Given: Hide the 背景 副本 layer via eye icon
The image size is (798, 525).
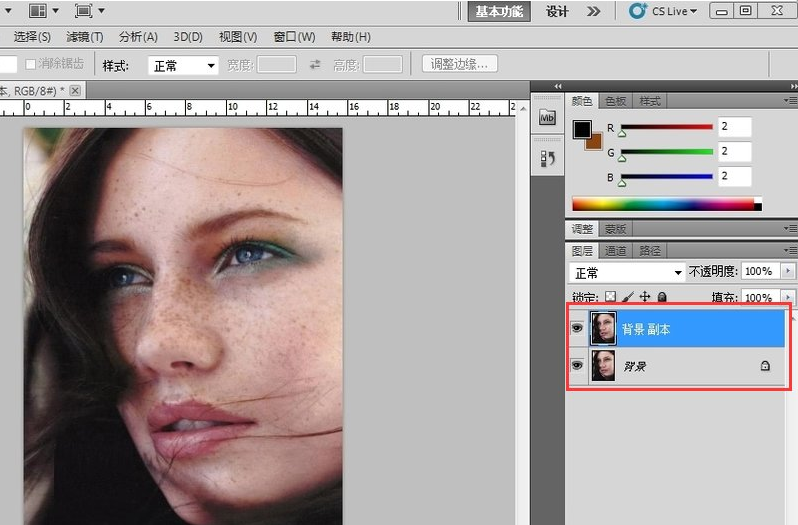Looking at the screenshot, I should click(x=577, y=327).
